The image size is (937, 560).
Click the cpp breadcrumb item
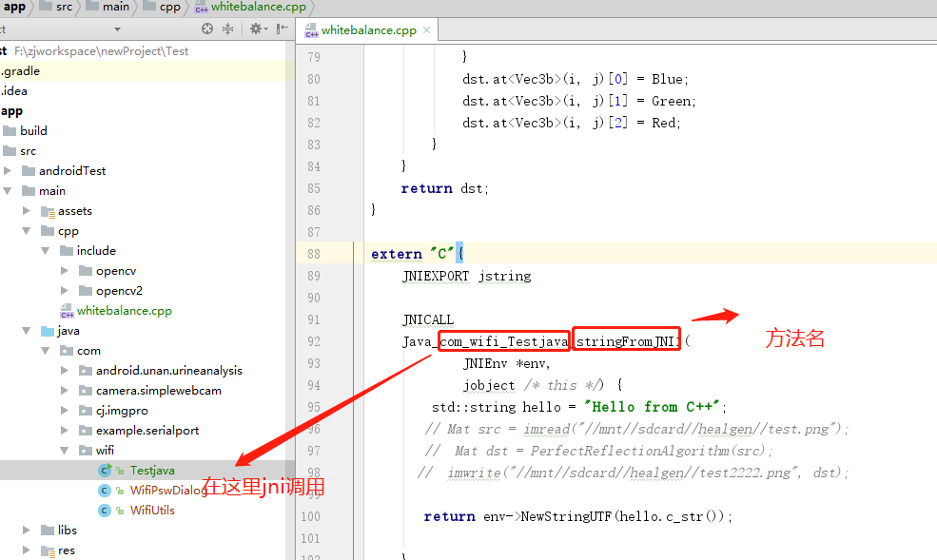coord(162,7)
